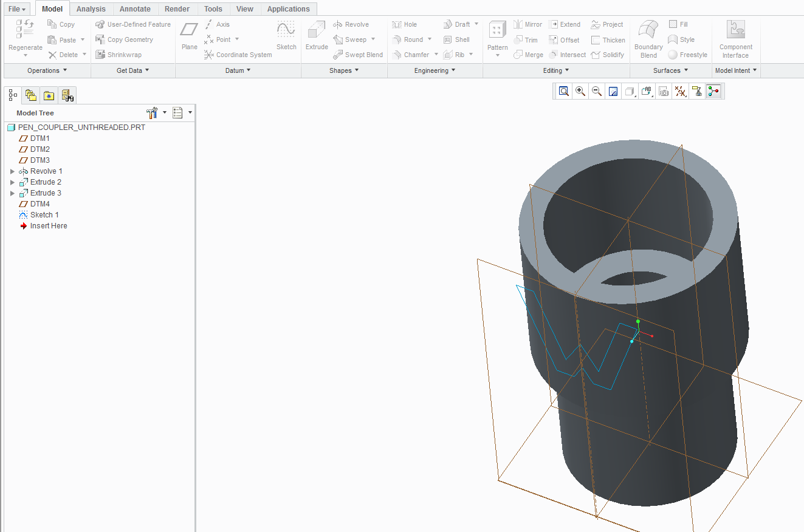This screenshot has height=532, width=804.
Task: Select the Axis datum tool
Action: click(217, 24)
